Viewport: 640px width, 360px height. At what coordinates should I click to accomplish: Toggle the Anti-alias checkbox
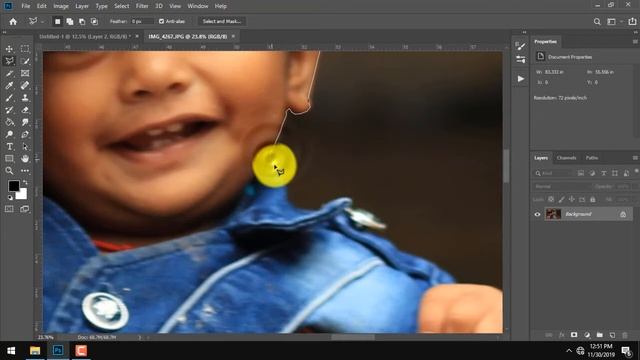162,21
